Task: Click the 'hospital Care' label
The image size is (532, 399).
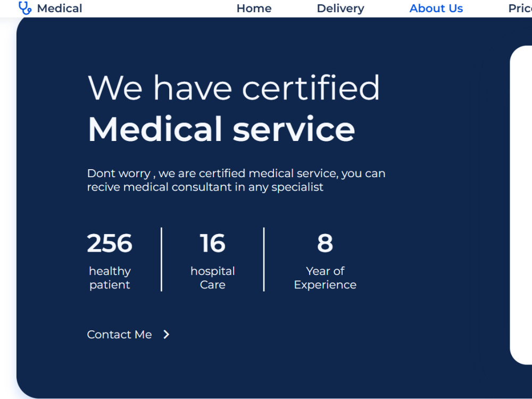Action: (x=213, y=278)
